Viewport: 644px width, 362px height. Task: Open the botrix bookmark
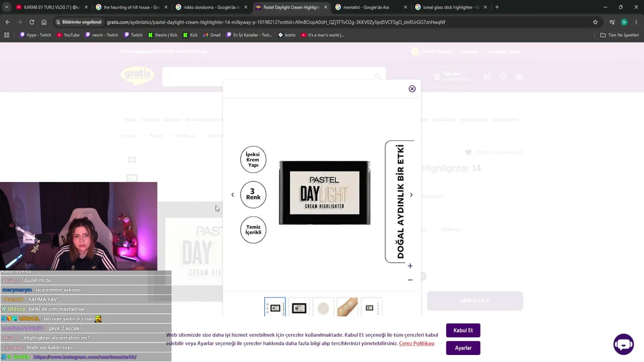(287, 35)
